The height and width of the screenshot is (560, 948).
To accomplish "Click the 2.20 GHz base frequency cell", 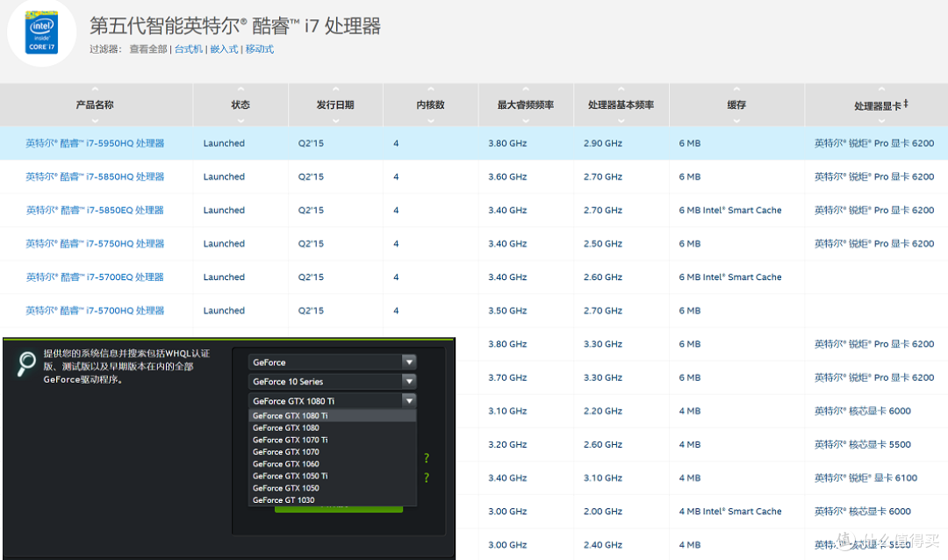I will (x=603, y=412).
